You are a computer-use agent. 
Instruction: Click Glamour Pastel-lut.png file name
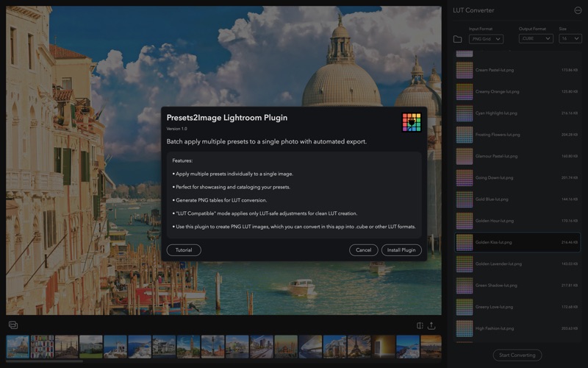pos(497,156)
